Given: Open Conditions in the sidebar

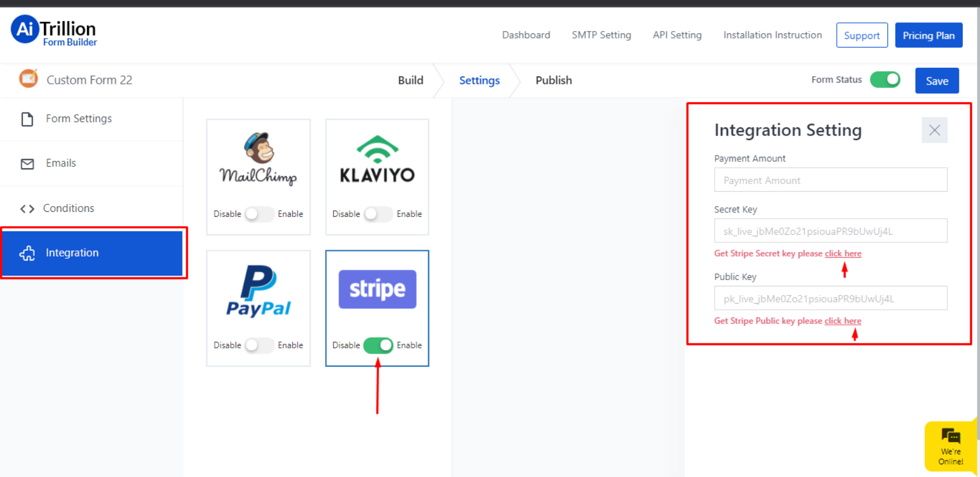Looking at the screenshot, I should click(92, 208).
